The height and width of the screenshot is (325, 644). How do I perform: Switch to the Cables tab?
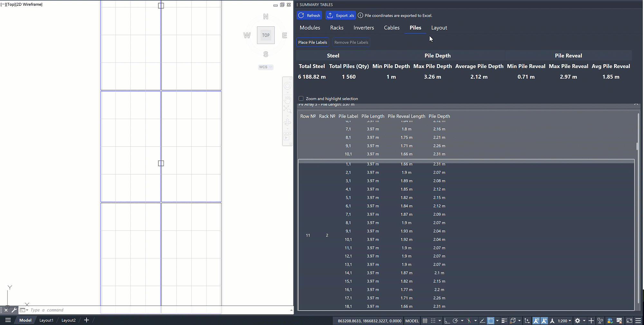click(392, 28)
